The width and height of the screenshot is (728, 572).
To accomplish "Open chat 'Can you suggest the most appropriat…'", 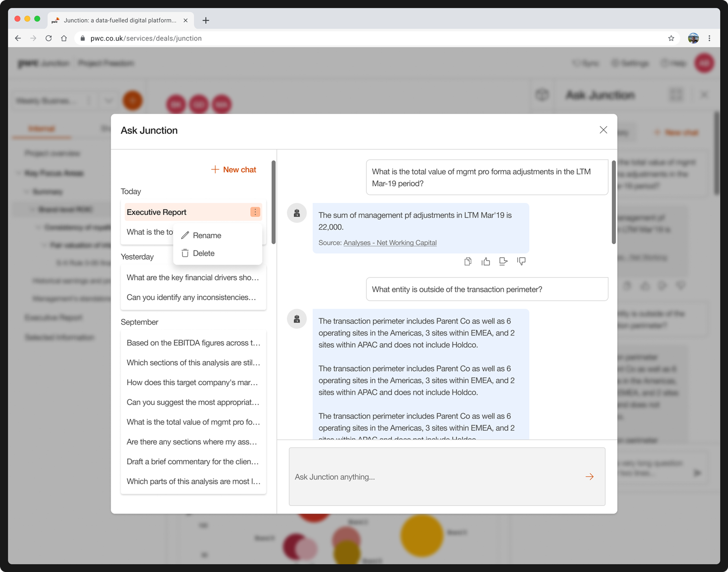I will click(x=193, y=402).
